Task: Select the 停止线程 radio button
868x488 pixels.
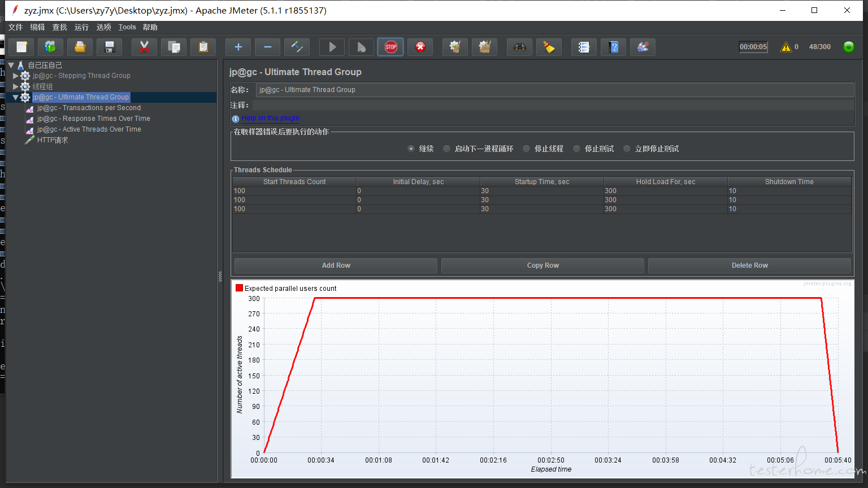Action: pyautogui.click(x=526, y=149)
